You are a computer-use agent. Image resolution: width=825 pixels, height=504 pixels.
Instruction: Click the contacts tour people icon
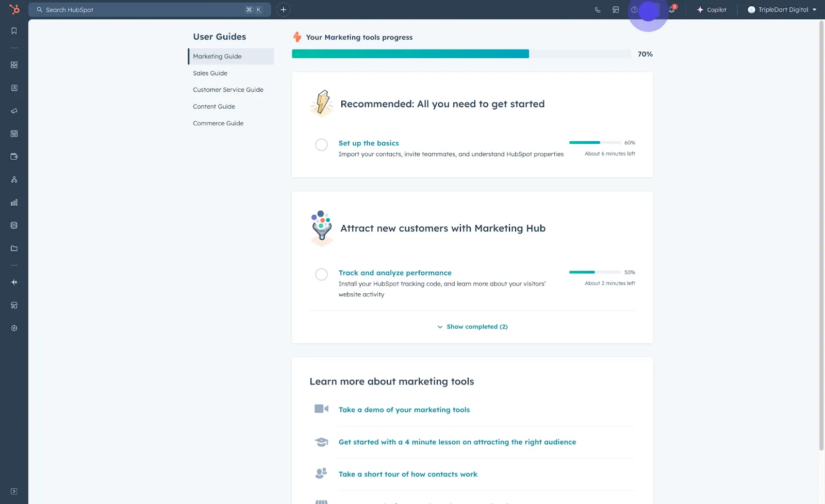pyautogui.click(x=321, y=473)
